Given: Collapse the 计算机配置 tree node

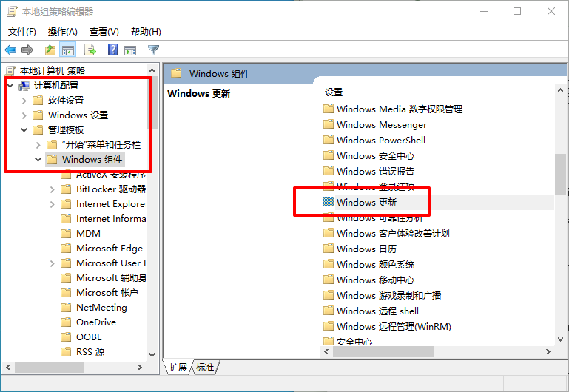Looking at the screenshot, I should point(10,86).
